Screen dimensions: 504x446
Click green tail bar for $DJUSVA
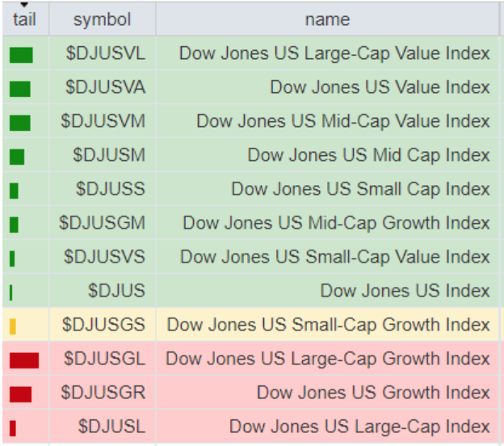pos(20,89)
